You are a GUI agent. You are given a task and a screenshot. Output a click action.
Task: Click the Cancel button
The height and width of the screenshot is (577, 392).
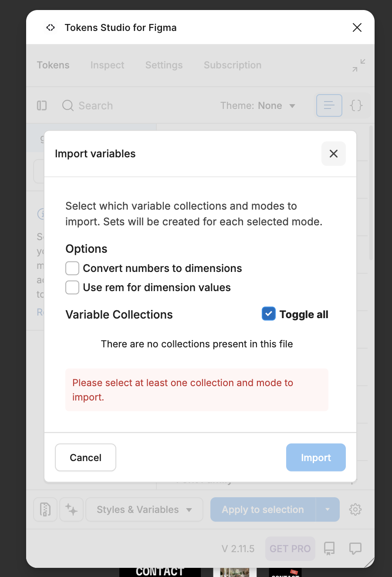[x=85, y=458]
